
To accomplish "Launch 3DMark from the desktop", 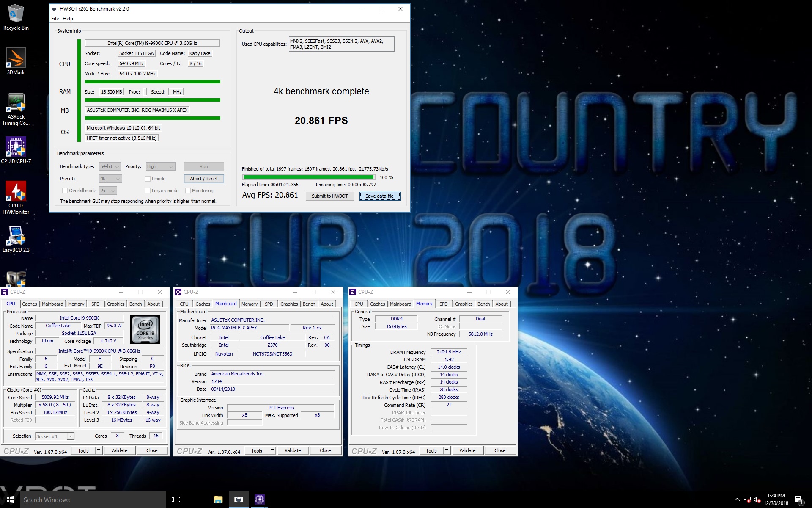I will [x=16, y=61].
